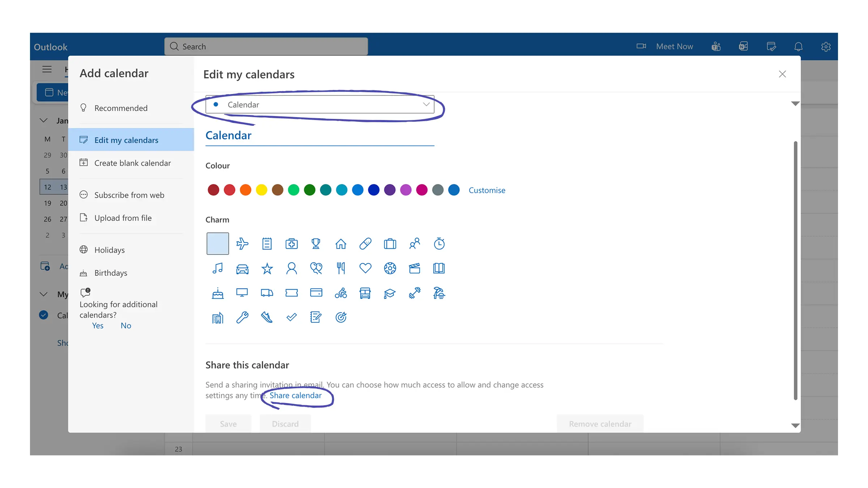Select the blank no-charm option
The height and width of the screenshot is (488, 868).
tap(218, 244)
